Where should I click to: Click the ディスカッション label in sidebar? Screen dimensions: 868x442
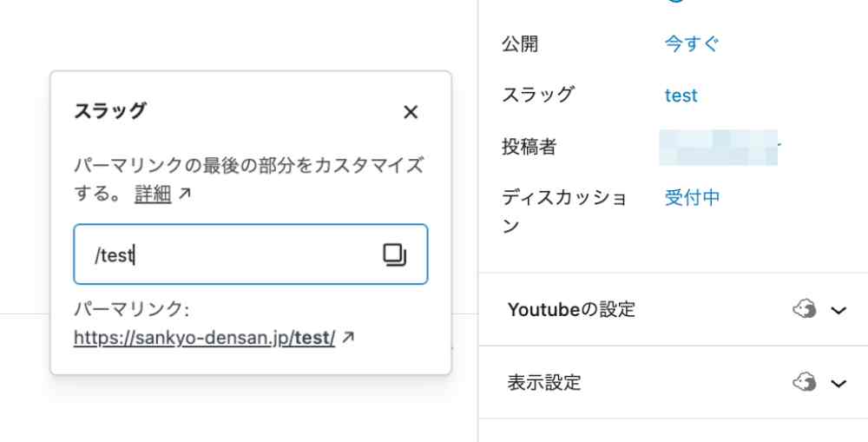pos(564,211)
